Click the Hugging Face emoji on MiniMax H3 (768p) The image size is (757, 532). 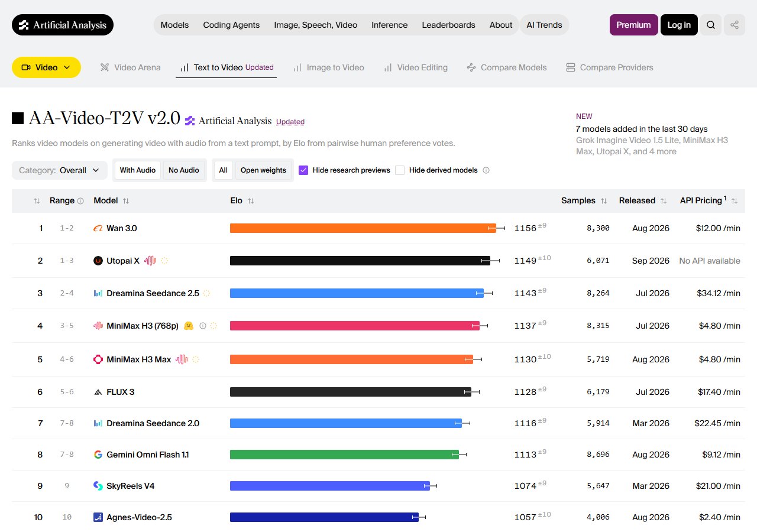point(189,326)
